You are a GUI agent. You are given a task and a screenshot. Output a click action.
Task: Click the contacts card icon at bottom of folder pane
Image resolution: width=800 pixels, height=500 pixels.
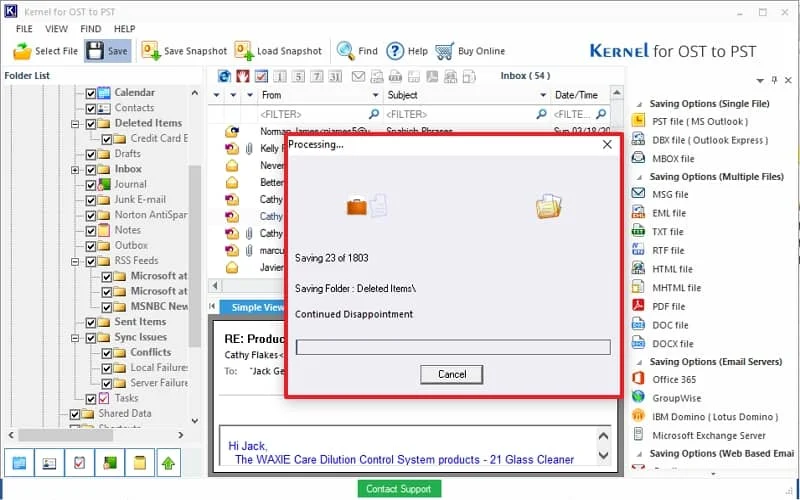pos(49,463)
